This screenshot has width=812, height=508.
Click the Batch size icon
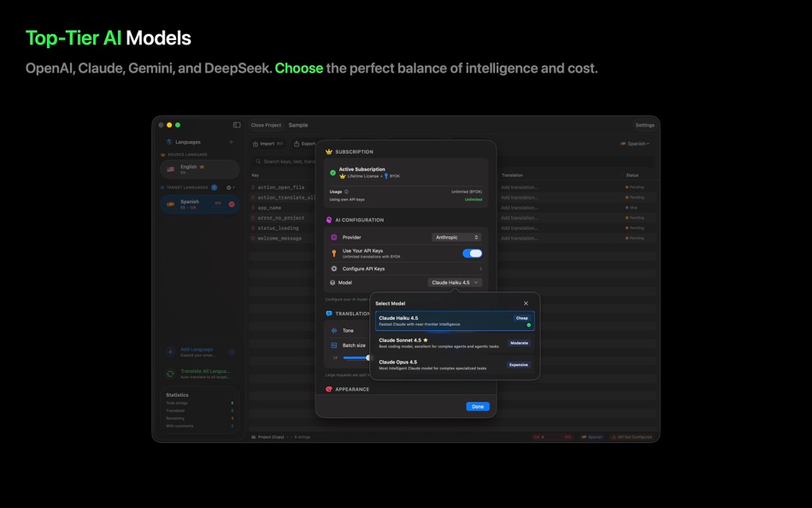333,344
